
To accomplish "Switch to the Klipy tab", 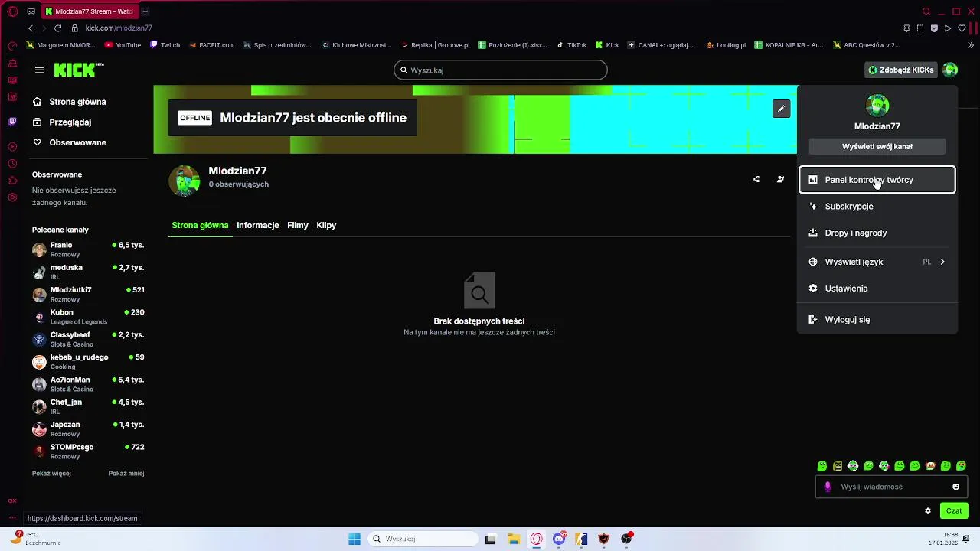I will [x=326, y=225].
